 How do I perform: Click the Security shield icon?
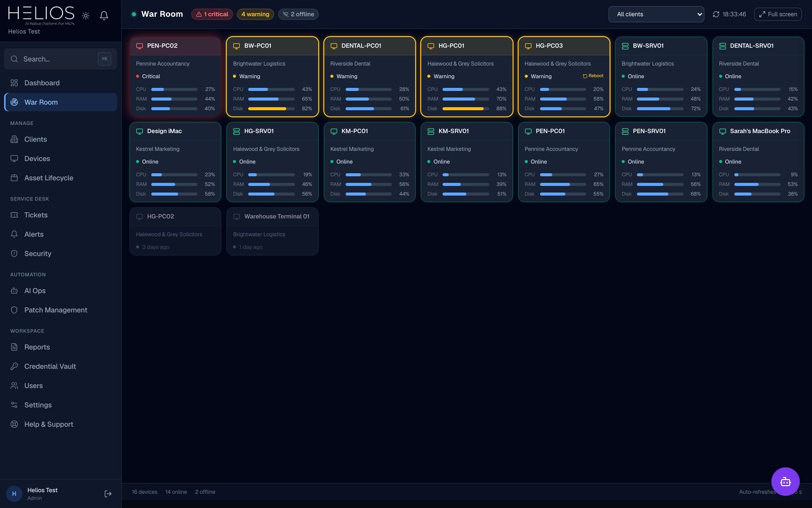pos(14,253)
